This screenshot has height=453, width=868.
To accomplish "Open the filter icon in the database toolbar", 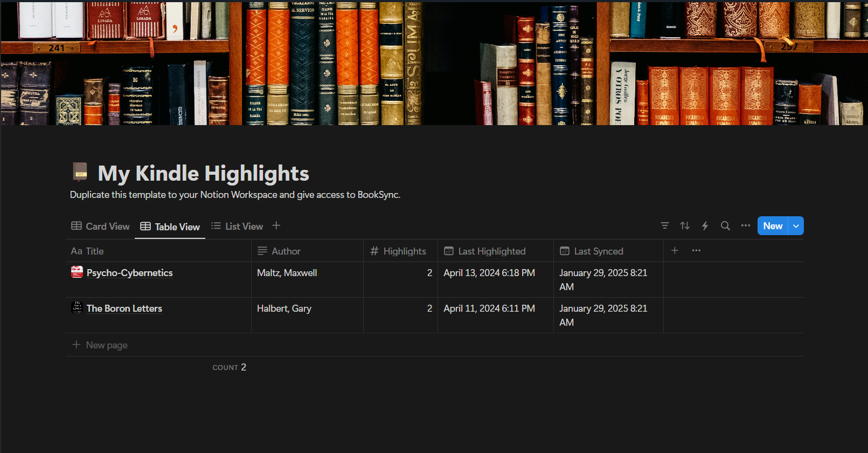I will coord(665,226).
